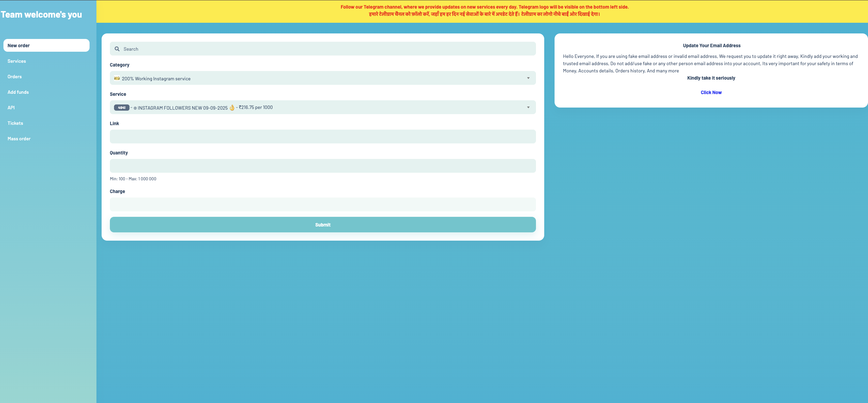Click the Team welcome's you header

pyautogui.click(x=41, y=14)
